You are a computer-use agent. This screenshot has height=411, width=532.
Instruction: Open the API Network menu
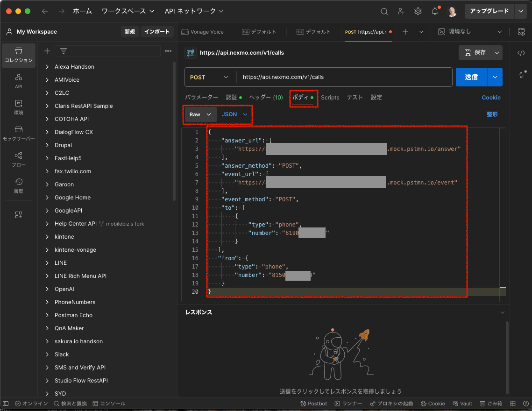(x=194, y=11)
